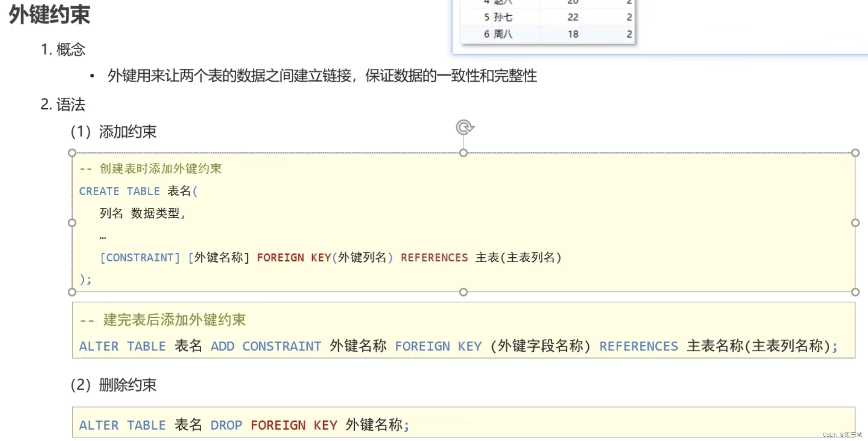Viewport: 868px width, 441px height.
Task: Click 主表名称(主表列名称); text
Action: coord(762,346)
